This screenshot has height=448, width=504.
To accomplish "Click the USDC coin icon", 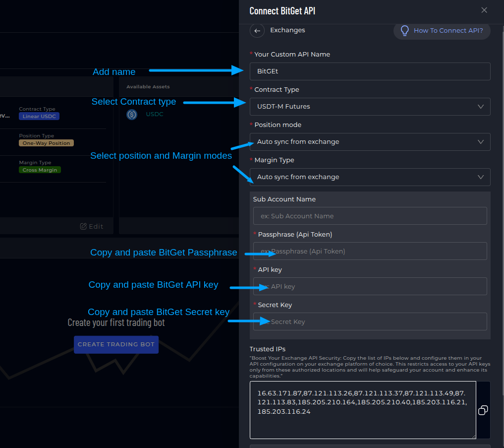I will pyautogui.click(x=132, y=115).
